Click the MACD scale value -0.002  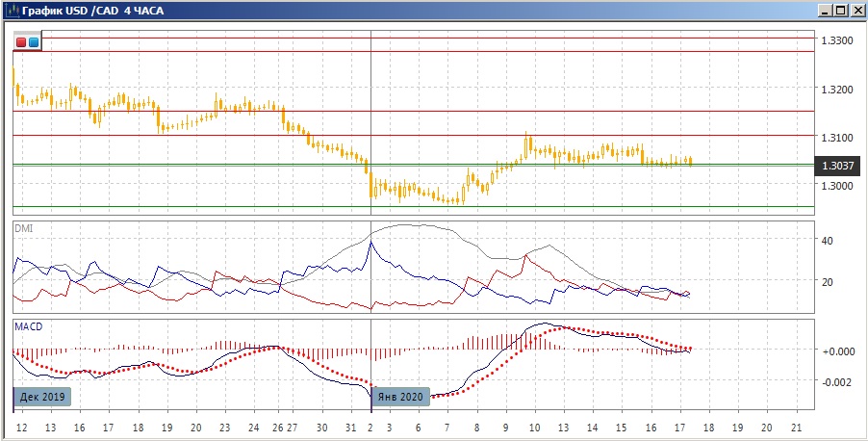tap(836, 381)
